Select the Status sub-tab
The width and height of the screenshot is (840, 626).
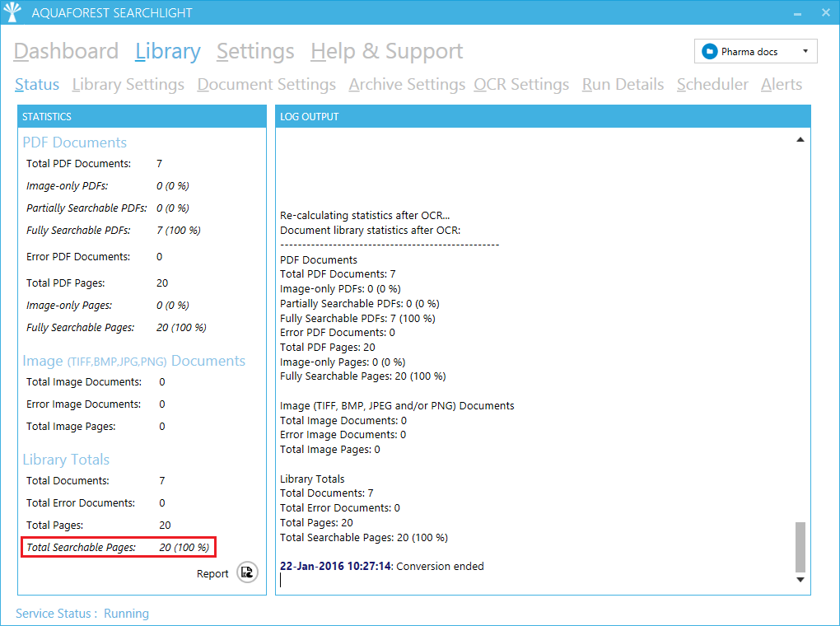pos(37,84)
